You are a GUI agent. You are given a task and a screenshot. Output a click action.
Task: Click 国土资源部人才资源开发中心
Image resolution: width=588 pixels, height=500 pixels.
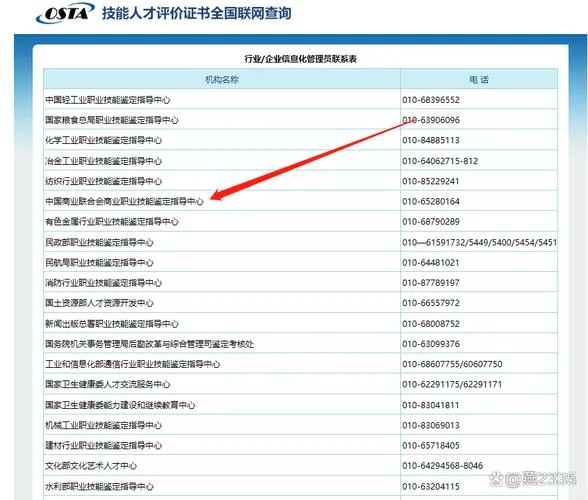click(99, 303)
